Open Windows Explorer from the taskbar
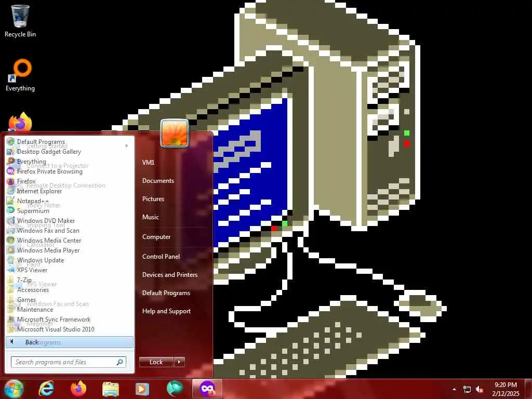 110,389
